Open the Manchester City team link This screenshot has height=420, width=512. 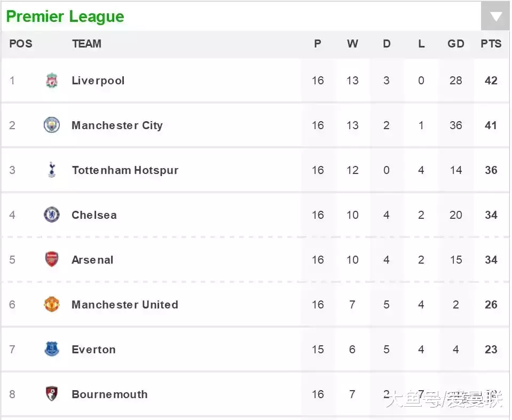(x=117, y=125)
